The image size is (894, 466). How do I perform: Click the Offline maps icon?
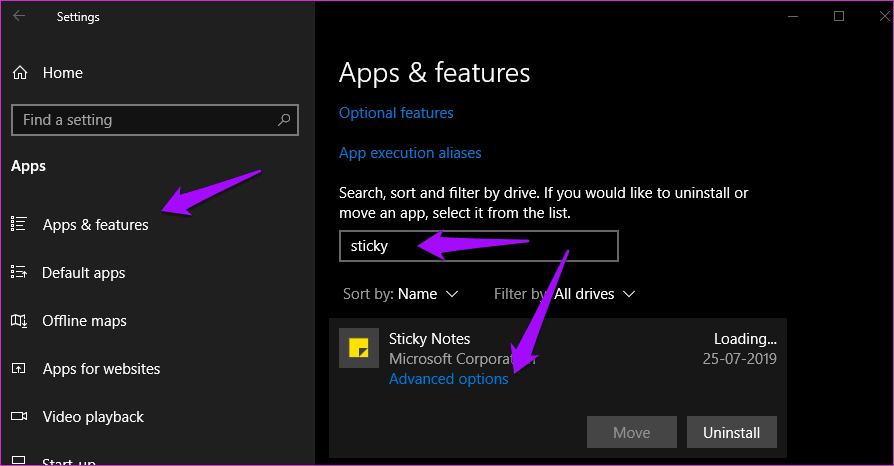point(19,321)
